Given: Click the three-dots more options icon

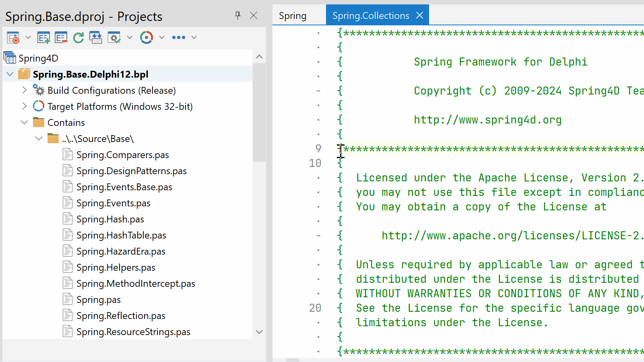Looking at the screenshot, I should pos(179,37).
